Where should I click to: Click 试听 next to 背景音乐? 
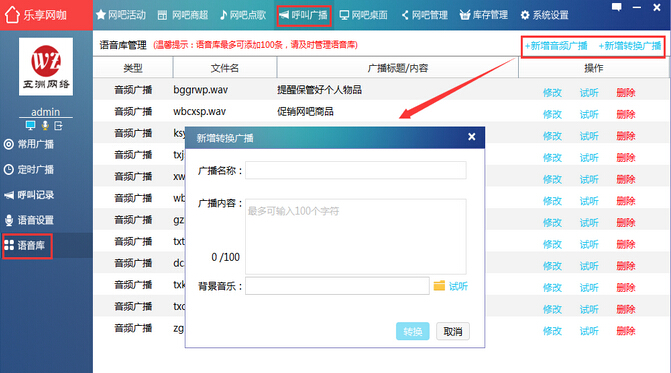tap(458, 286)
